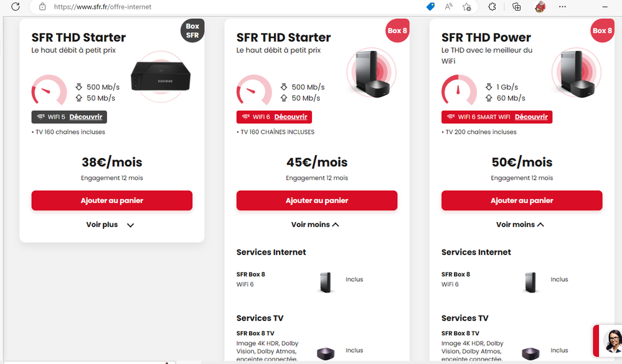Open the browser extensions icon
Image resolution: width=622 pixels, height=364 pixels.
click(492, 7)
